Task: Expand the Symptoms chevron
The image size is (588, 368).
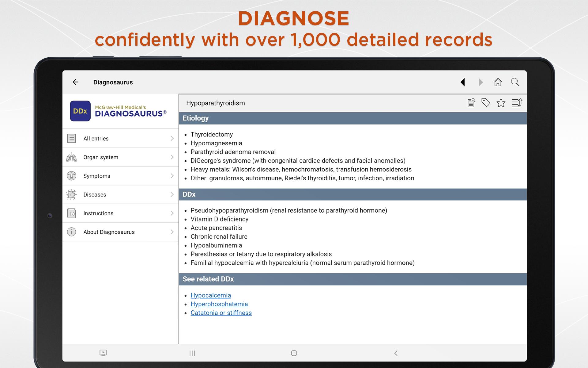Action: point(172,176)
